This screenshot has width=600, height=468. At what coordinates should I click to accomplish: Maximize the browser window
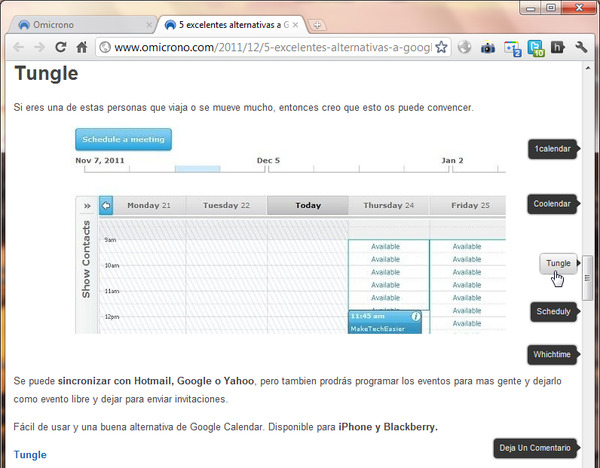point(551,8)
